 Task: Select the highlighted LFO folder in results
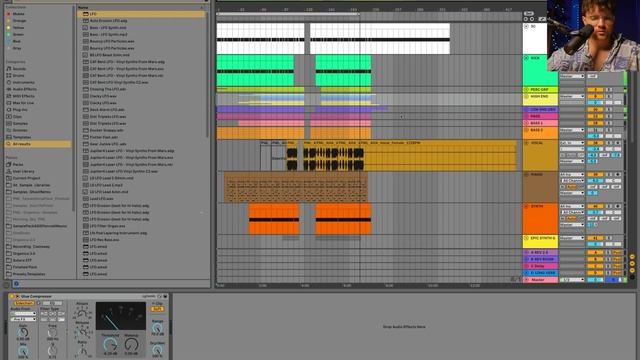point(141,14)
